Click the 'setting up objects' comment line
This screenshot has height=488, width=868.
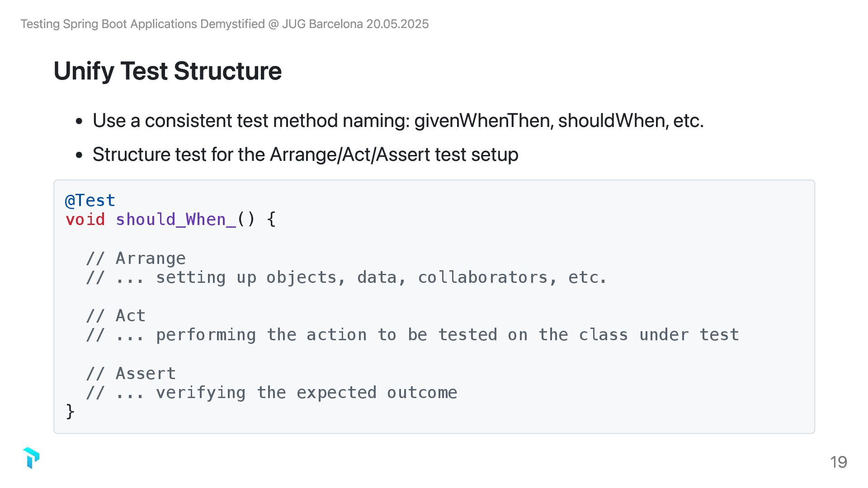(346, 277)
